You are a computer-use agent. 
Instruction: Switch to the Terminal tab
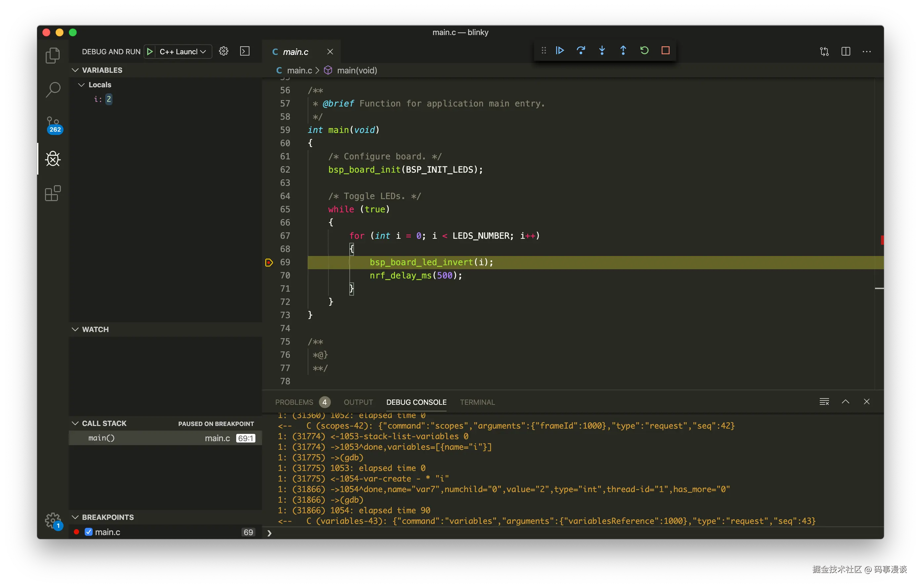477,402
